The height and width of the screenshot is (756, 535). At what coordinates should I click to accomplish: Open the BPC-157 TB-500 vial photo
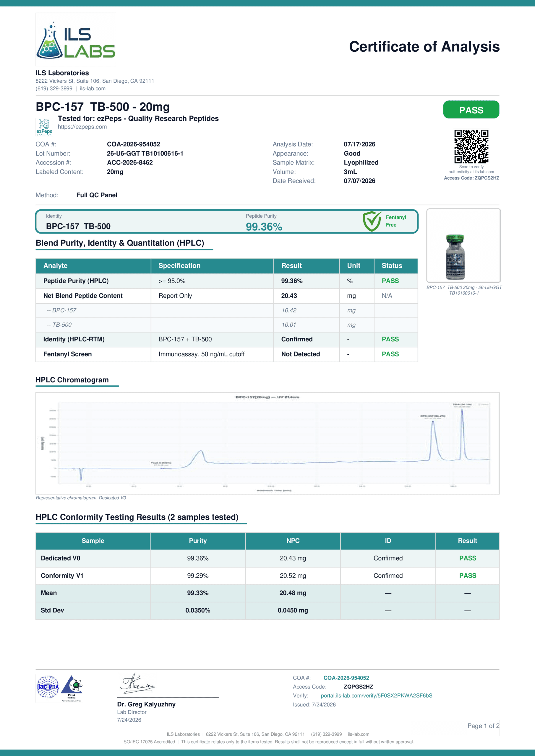[463, 245]
